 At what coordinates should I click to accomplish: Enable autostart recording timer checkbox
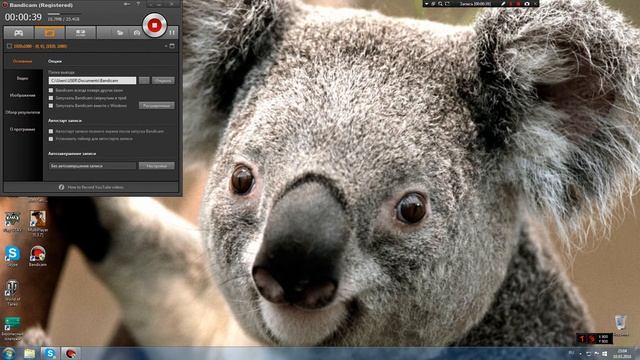(51, 139)
